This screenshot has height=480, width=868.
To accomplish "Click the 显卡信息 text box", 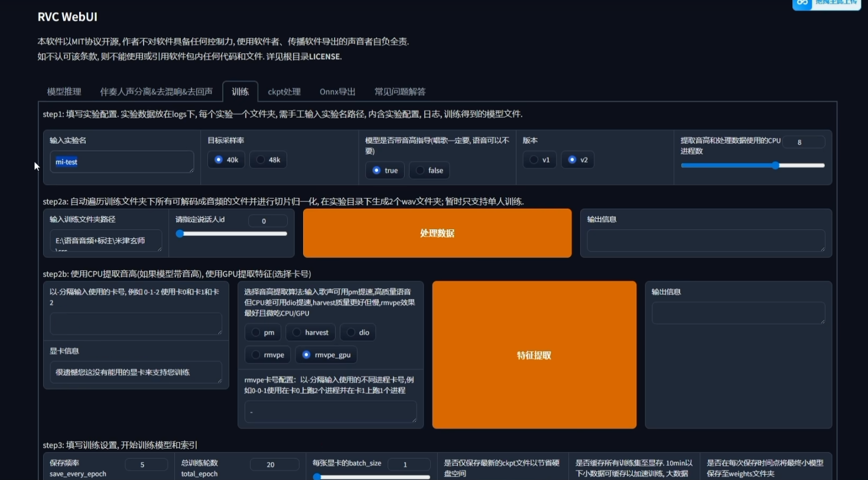I will click(x=136, y=372).
